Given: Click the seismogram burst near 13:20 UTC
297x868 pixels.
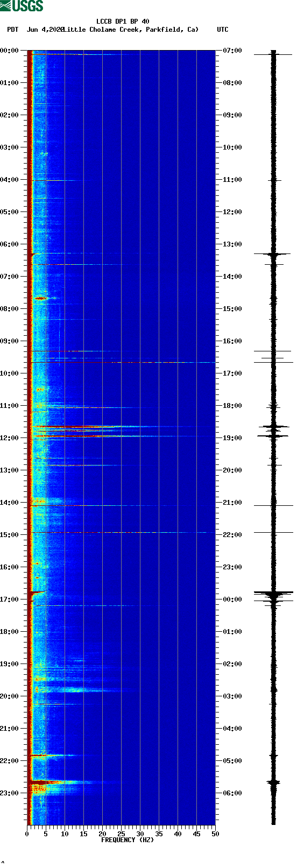Looking at the screenshot, I should [273, 253].
